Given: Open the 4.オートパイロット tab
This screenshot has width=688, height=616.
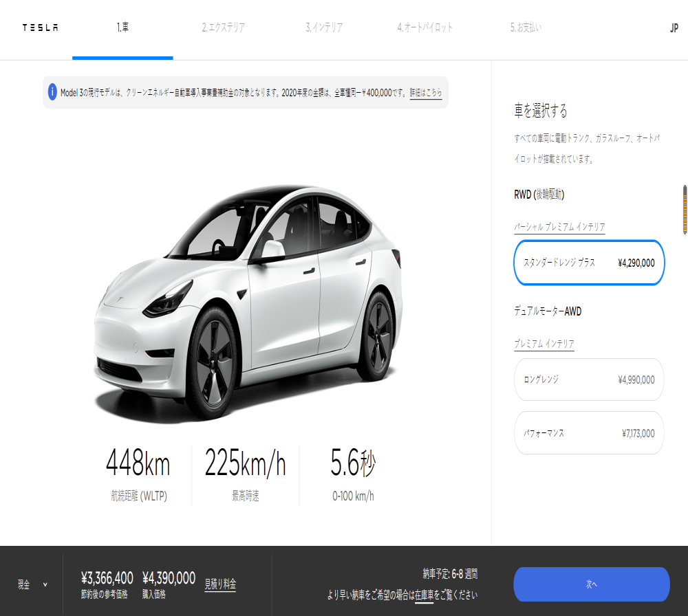Looking at the screenshot, I should pos(424,27).
